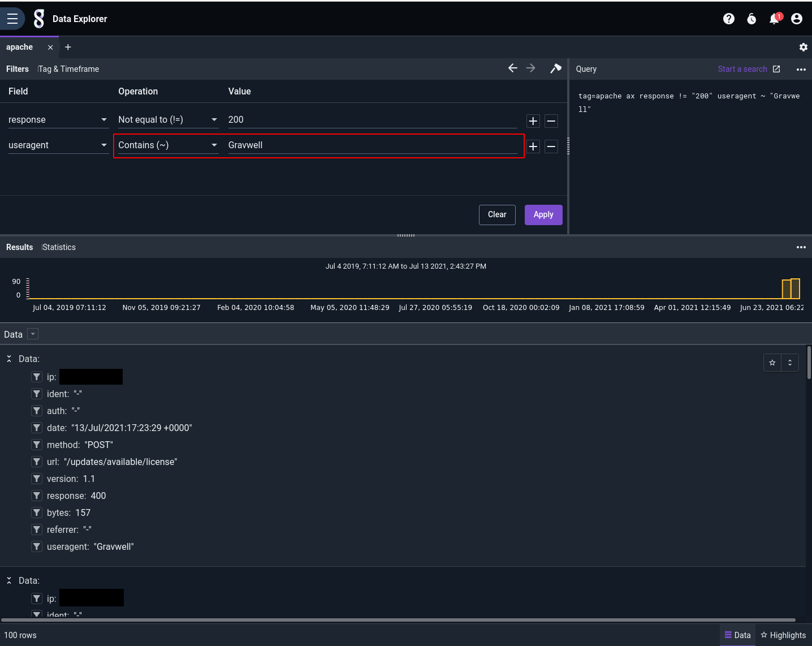
Task: Open the persistent searches timer icon
Action: coord(751,19)
